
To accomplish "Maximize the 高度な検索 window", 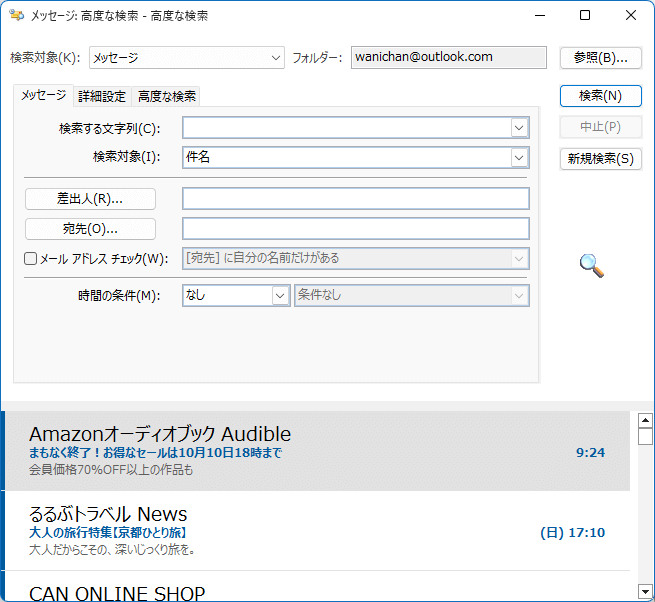I will (585, 15).
